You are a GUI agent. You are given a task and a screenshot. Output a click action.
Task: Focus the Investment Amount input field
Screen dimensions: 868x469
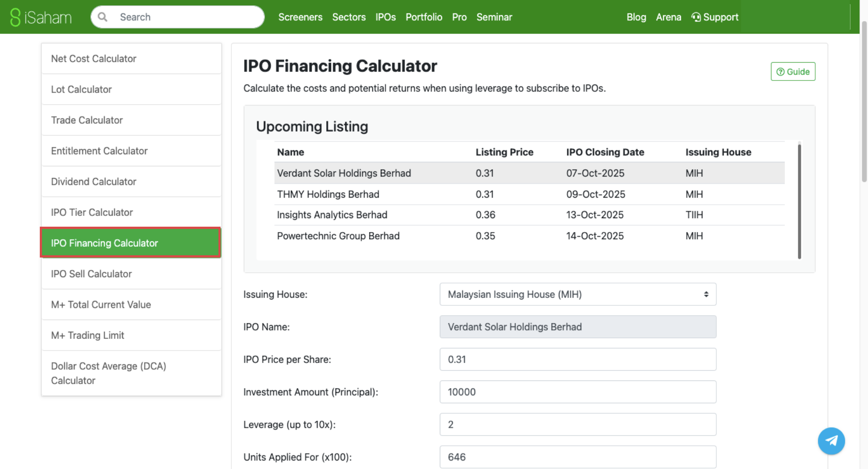click(x=577, y=392)
